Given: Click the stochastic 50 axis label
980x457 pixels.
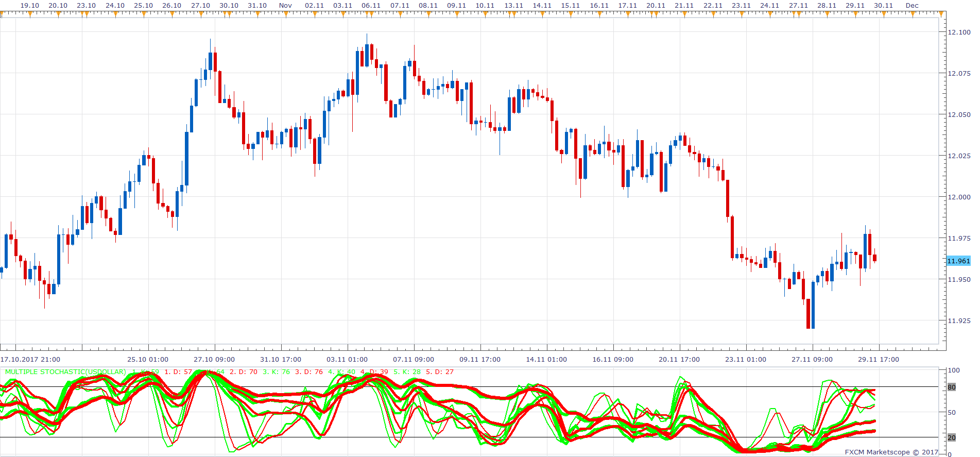Looking at the screenshot, I should click(952, 412).
